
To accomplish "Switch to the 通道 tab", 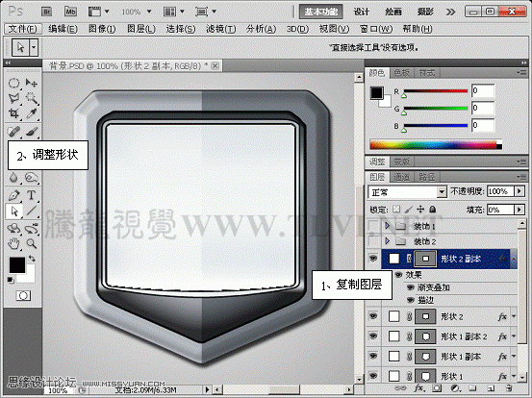I will pos(401,177).
